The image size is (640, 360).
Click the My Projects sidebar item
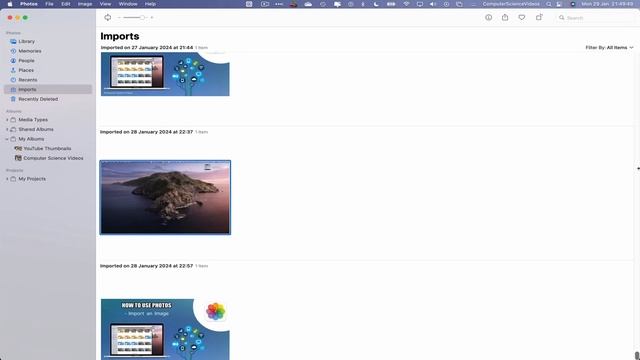pos(32,179)
